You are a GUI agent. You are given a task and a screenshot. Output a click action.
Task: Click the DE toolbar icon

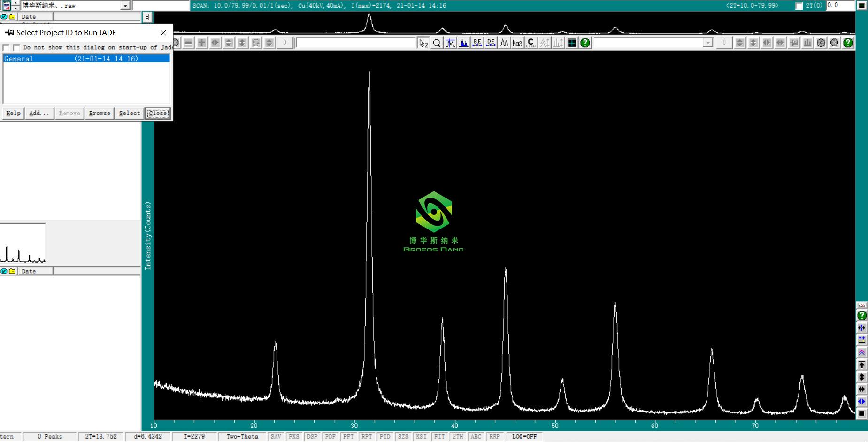coord(491,43)
